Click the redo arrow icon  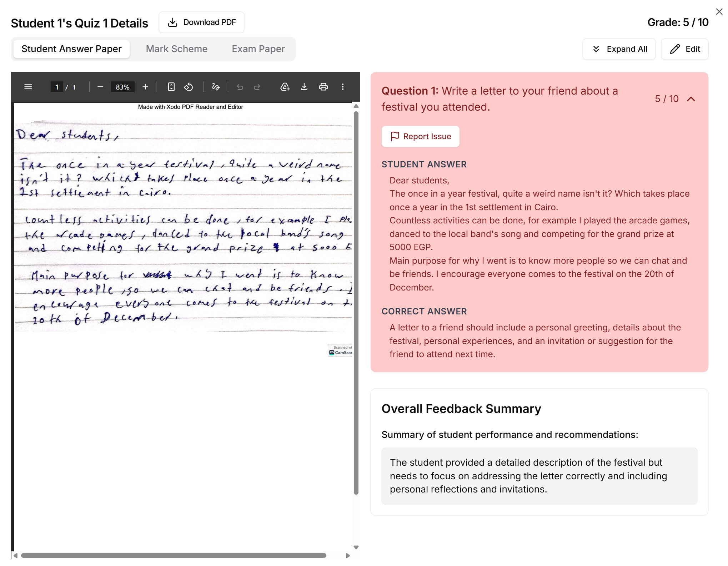pos(257,87)
